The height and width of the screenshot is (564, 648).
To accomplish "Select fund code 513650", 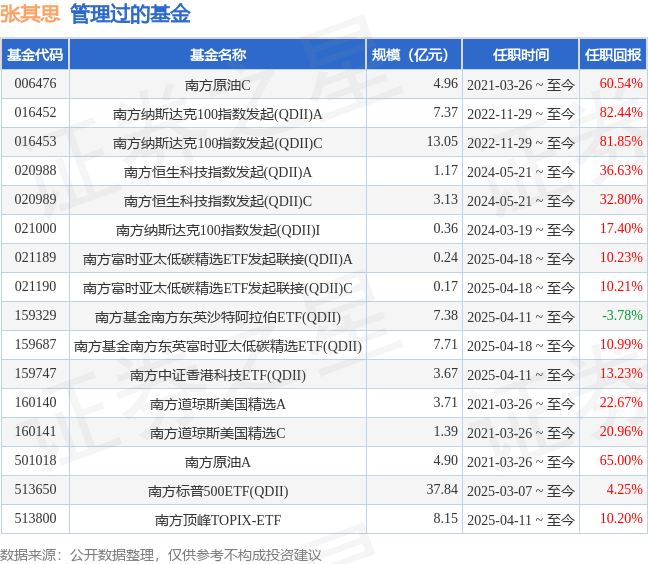I will click(35, 489).
